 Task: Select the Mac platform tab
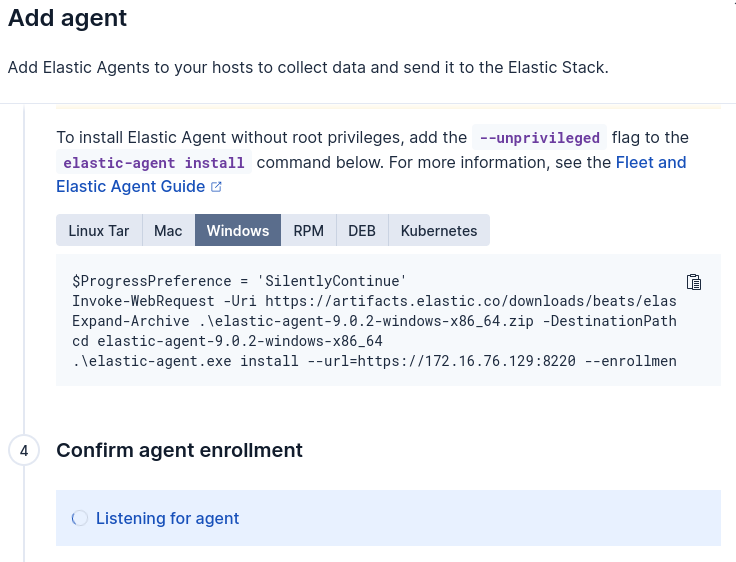(168, 230)
